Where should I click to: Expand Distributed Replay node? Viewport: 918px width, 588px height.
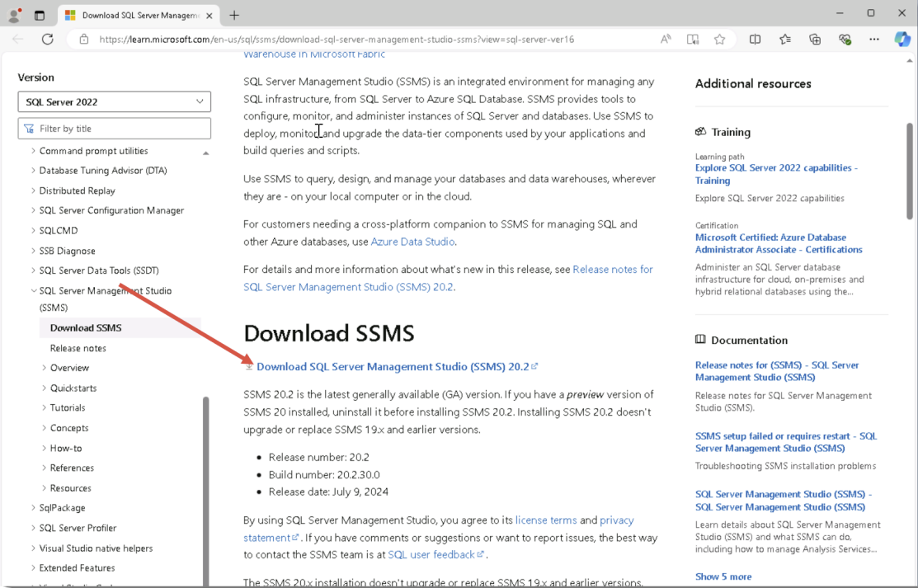(33, 191)
